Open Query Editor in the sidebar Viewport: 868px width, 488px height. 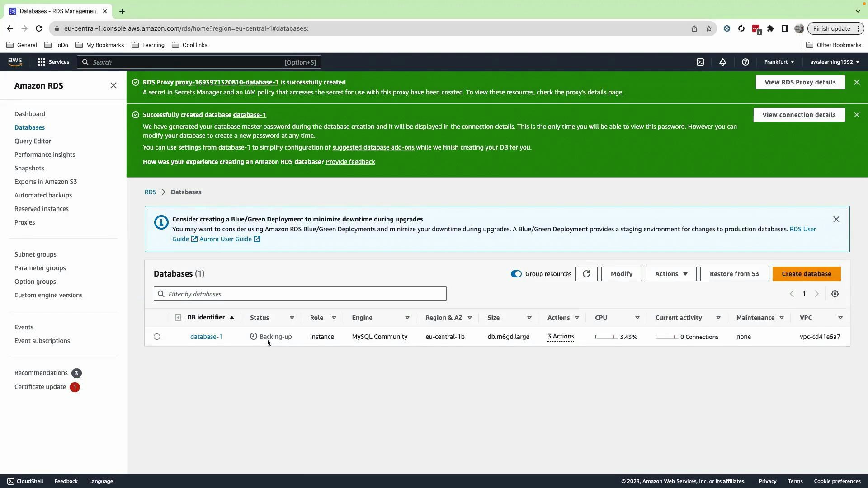33,141
